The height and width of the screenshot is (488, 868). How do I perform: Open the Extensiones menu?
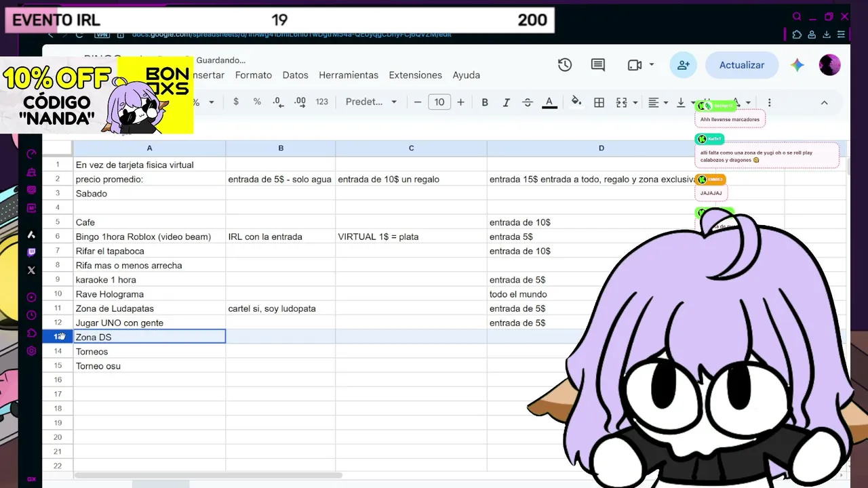415,75
